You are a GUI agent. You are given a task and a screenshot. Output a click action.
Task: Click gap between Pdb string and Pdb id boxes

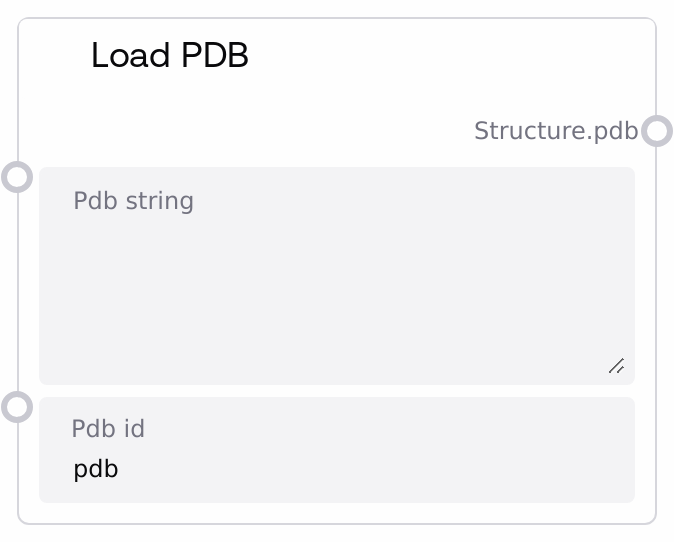point(336,391)
